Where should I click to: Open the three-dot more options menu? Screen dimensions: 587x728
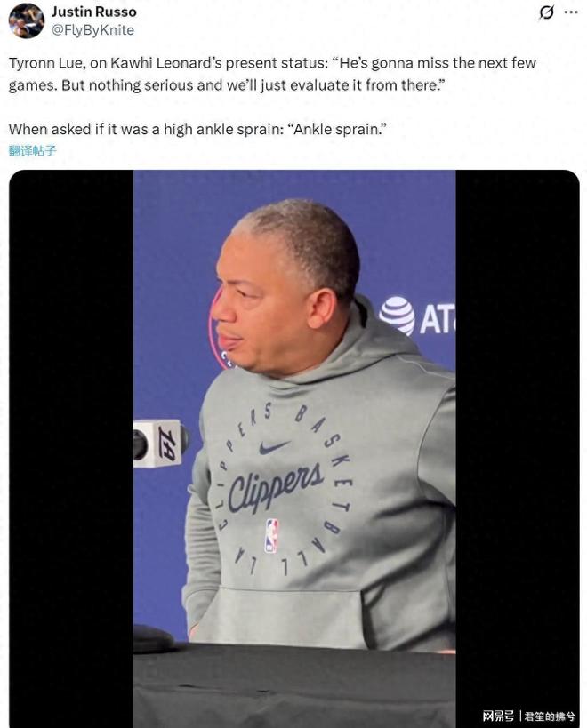click(571, 12)
